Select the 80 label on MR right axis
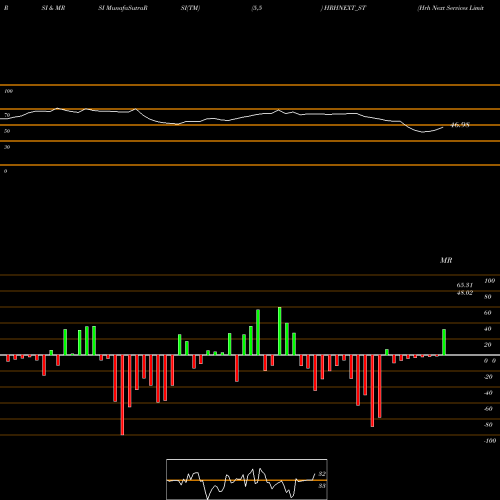The width and height of the screenshot is (500, 500). pyautogui.click(x=488, y=297)
